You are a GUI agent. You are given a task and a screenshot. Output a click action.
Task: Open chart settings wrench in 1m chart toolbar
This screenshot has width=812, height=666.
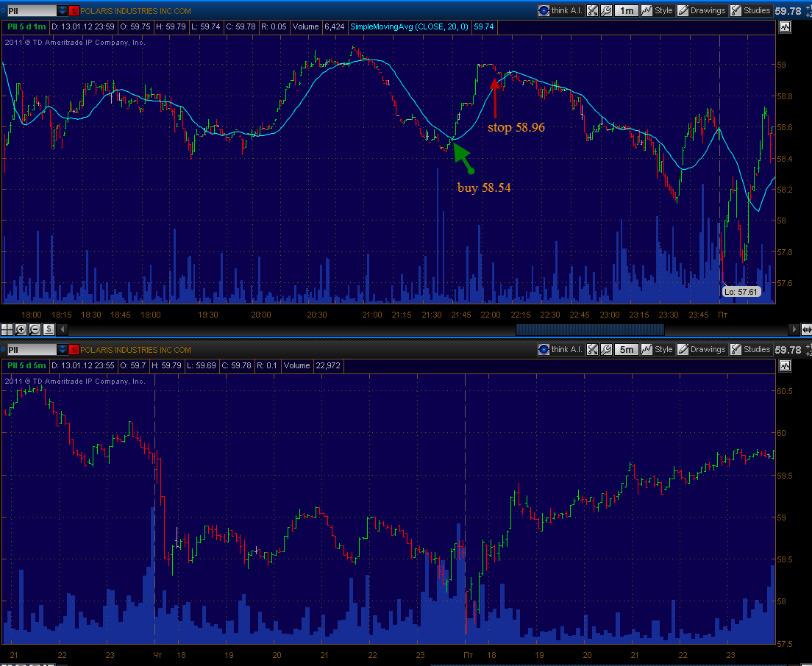point(606,10)
